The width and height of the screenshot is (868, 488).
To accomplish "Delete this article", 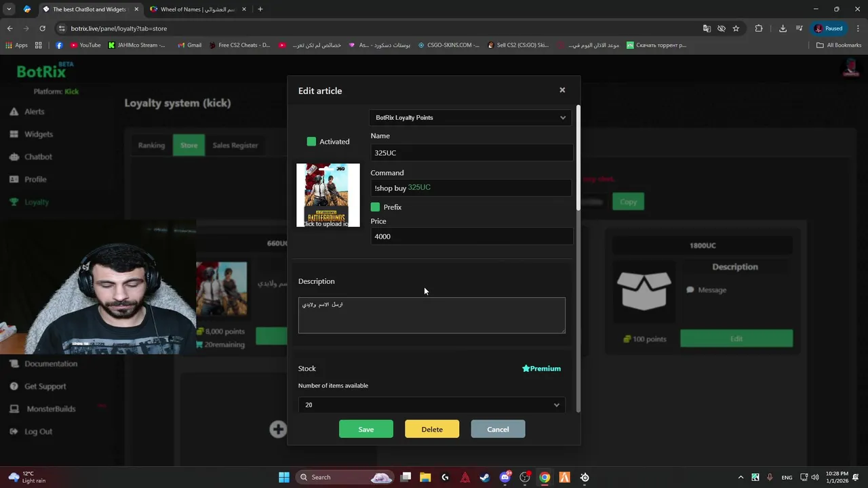I will tap(432, 429).
